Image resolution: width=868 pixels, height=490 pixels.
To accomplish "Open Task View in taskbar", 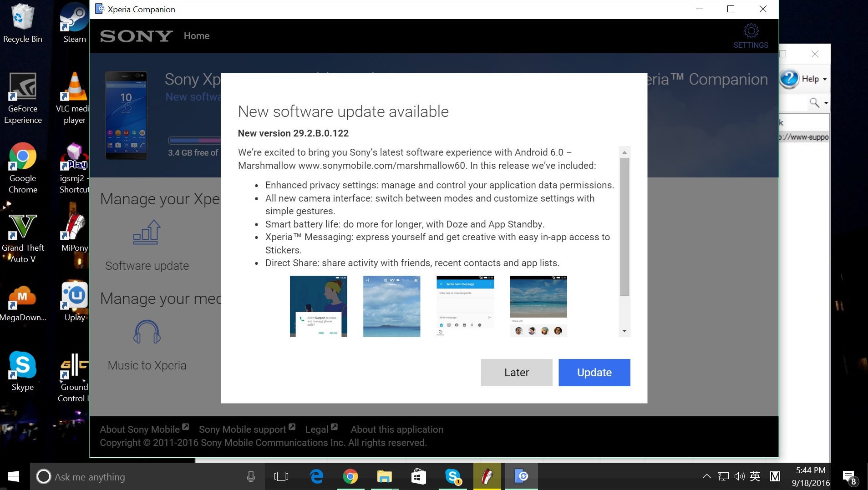I will click(x=281, y=476).
